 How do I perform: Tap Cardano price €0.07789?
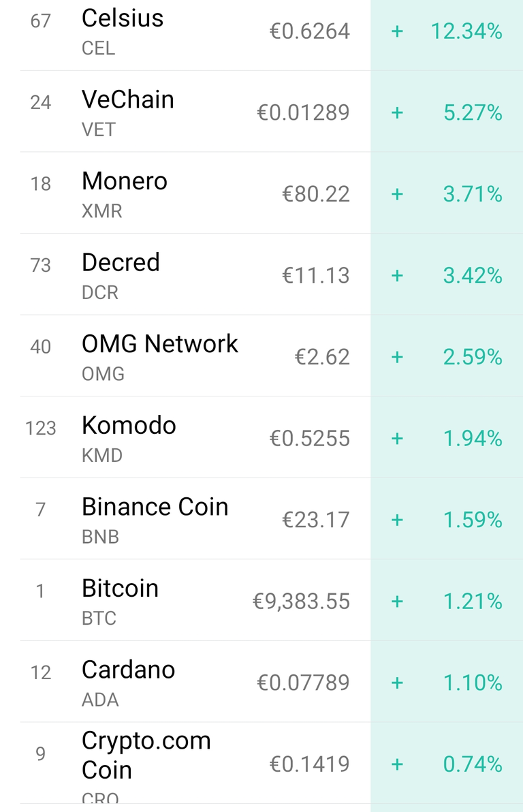tap(304, 683)
